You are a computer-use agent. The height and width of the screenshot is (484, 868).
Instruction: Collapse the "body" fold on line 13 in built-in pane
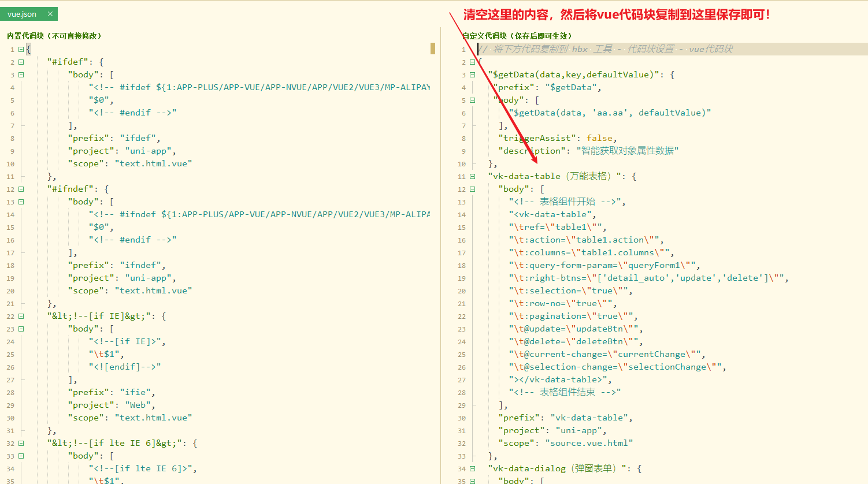(x=21, y=202)
